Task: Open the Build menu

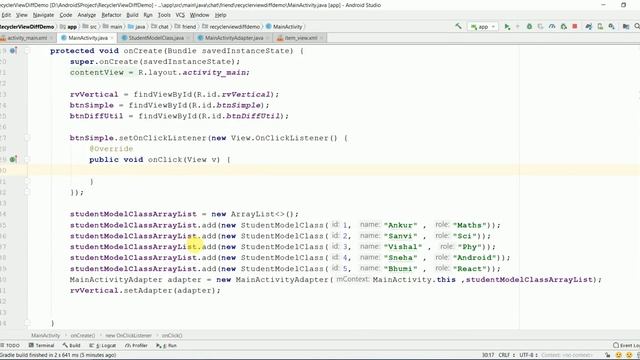Action: click(x=132, y=15)
